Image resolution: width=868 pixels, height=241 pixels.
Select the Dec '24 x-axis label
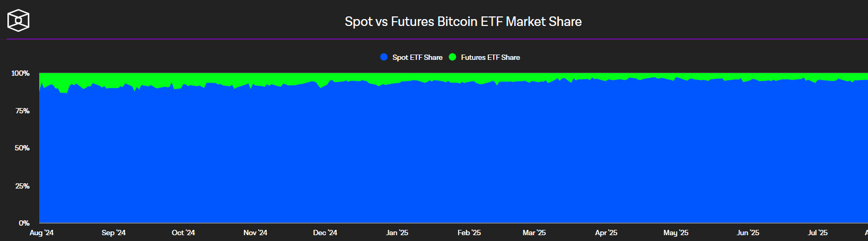(325, 233)
